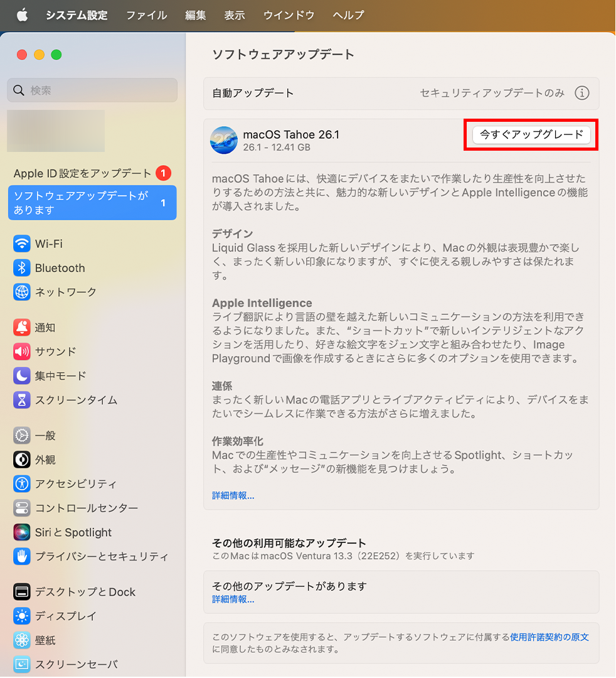Select Apple ID設定をアップデート sidebar item

tap(83, 173)
